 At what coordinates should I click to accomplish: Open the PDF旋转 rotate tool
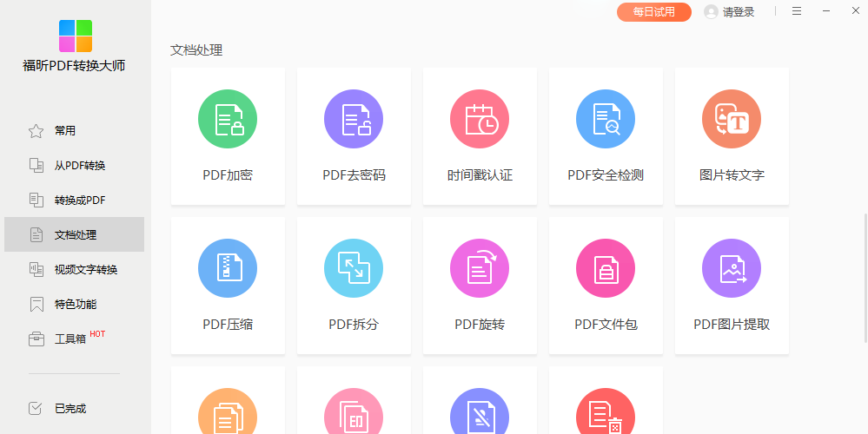[x=480, y=286]
